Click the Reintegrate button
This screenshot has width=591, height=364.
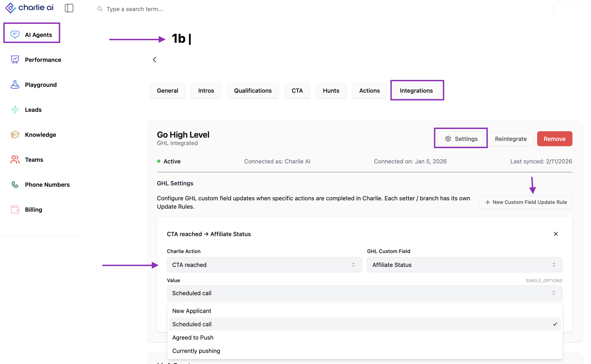[511, 139]
